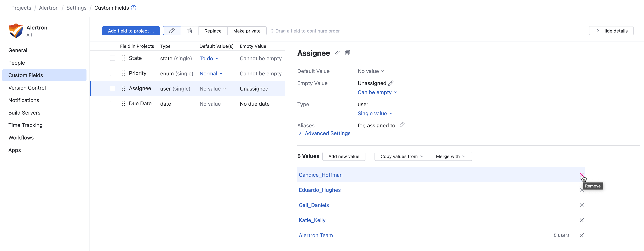The height and width of the screenshot is (251, 644).
Task: Select the State field name
Action: click(x=135, y=58)
